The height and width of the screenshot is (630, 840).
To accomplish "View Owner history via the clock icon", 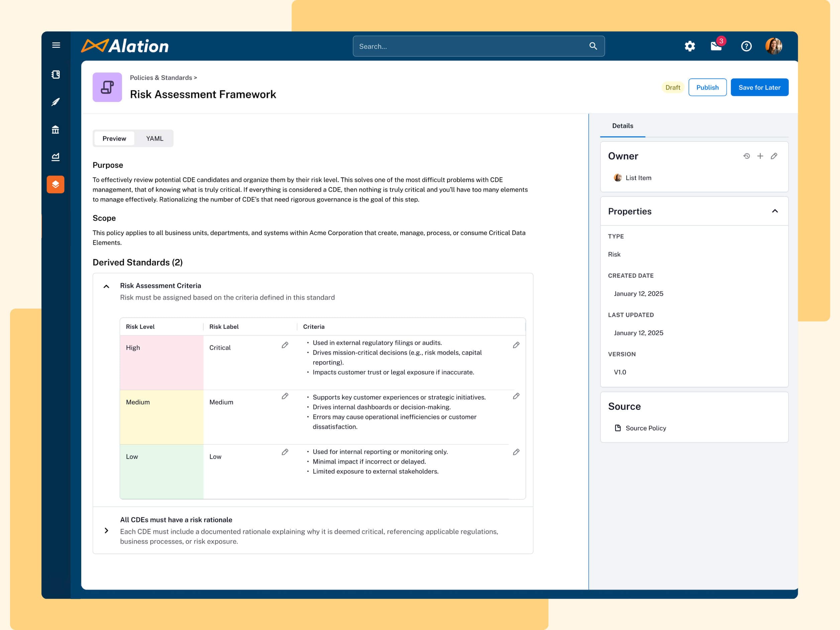I will (747, 156).
